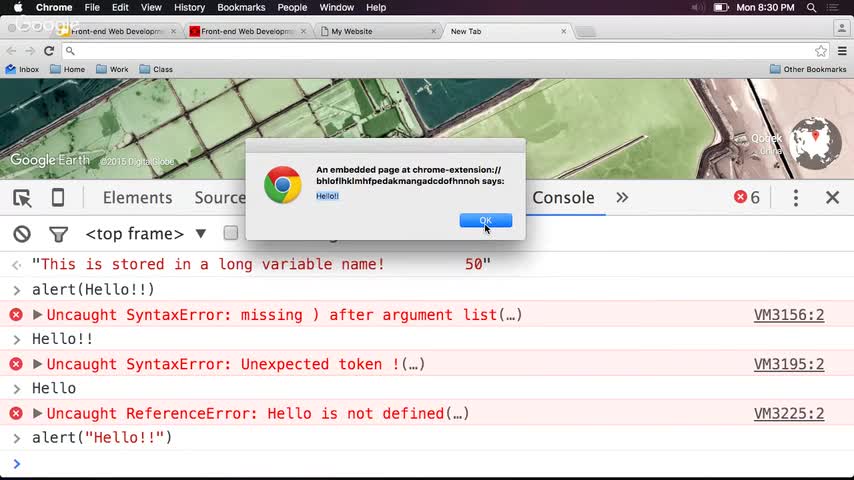Click the alert("Hello!!") console entry
The image size is (854, 480).
(102, 438)
